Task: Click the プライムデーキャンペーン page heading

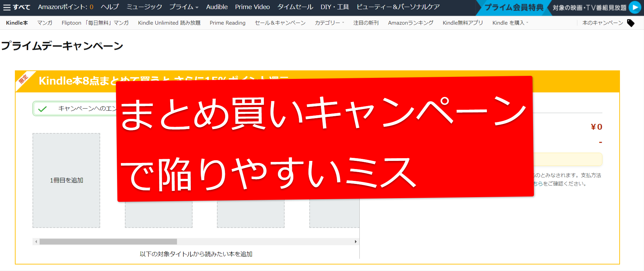Action: pyautogui.click(x=62, y=46)
